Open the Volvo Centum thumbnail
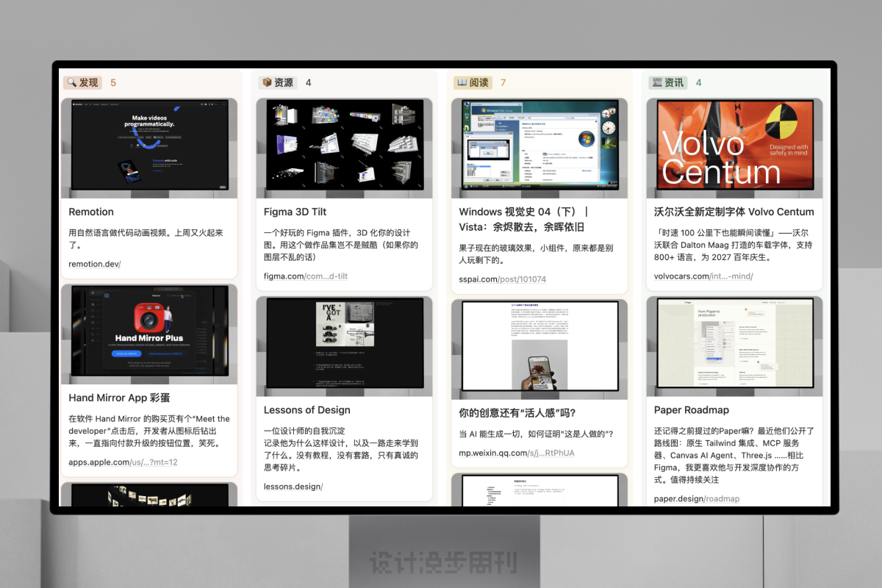The width and height of the screenshot is (882, 588). pos(735,148)
